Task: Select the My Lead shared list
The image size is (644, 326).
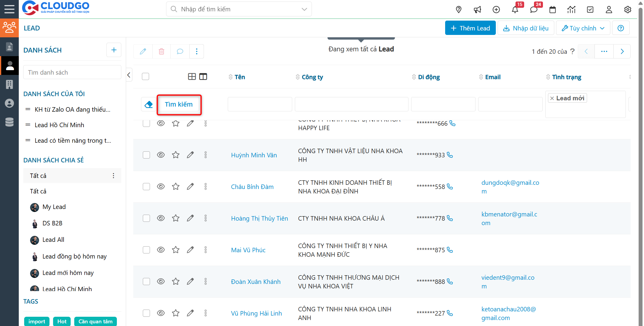Action: (54, 207)
